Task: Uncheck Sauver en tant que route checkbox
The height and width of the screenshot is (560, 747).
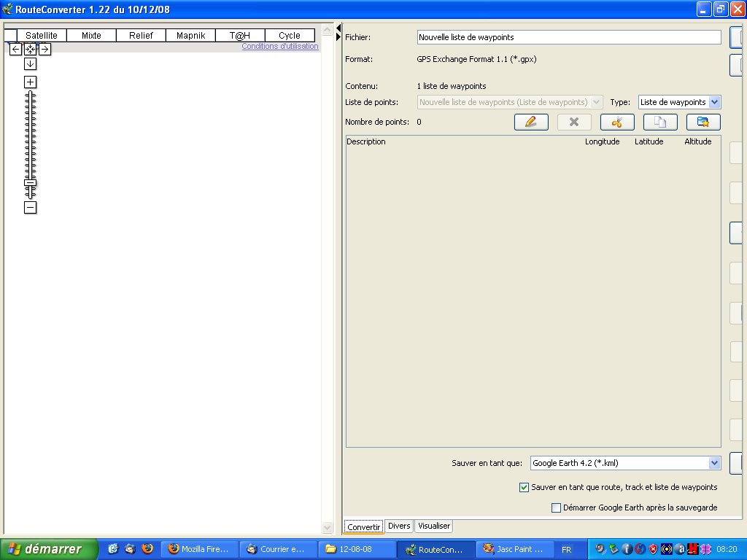Action: click(524, 487)
